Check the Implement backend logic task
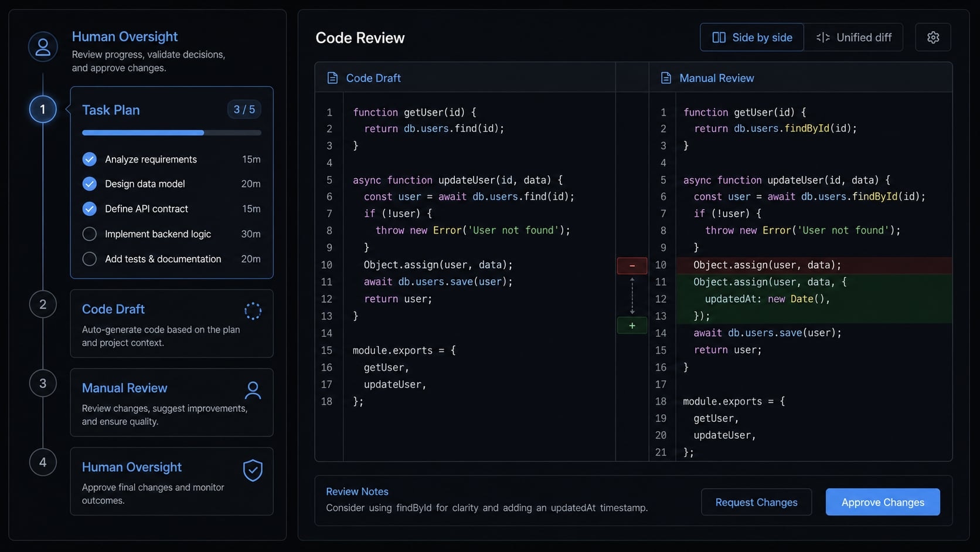 [89, 233]
